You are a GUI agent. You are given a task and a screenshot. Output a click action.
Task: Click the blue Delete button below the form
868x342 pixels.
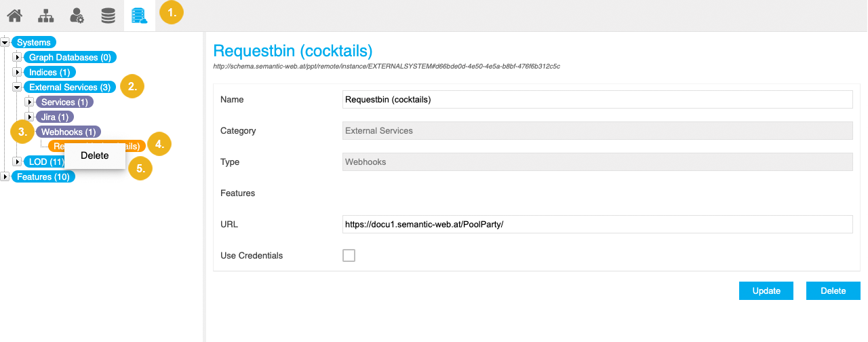click(833, 290)
